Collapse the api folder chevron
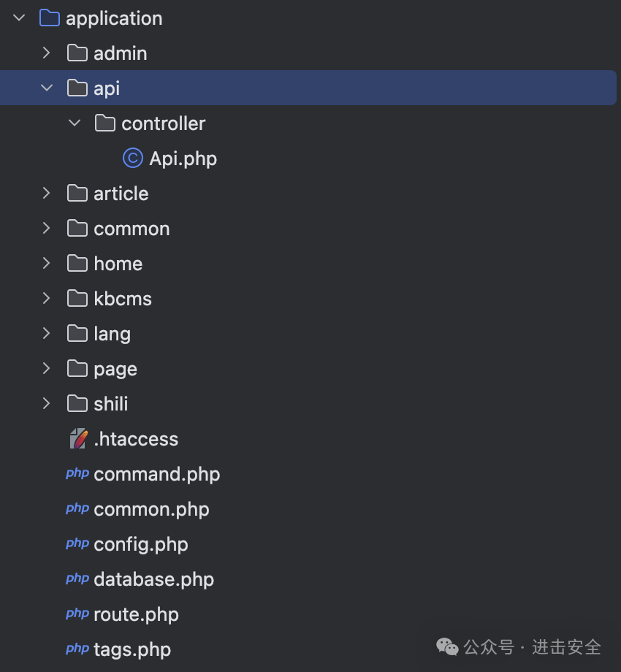The image size is (621, 672). coord(47,88)
